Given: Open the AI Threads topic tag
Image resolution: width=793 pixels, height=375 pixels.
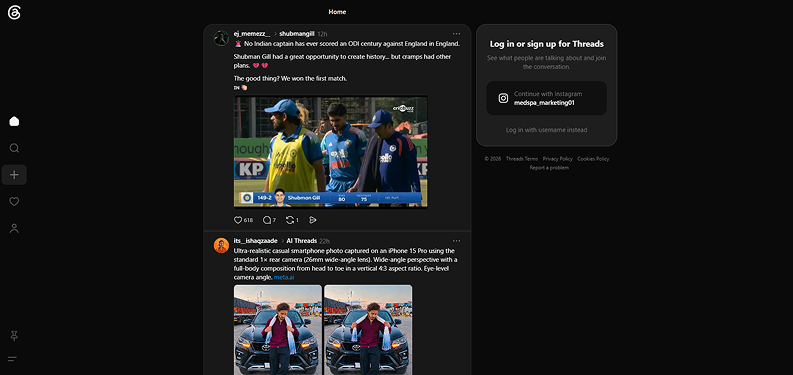Looking at the screenshot, I should pos(301,241).
